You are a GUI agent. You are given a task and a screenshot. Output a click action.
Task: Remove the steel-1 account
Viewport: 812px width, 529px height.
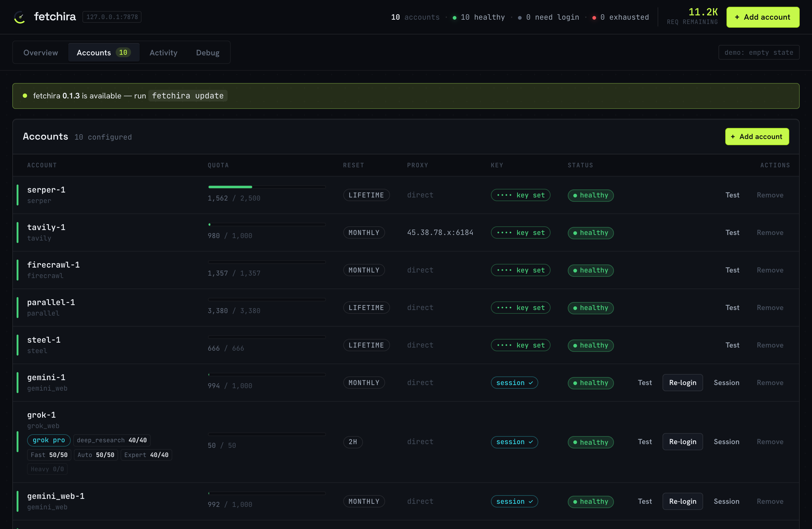[x=770, y=345]
